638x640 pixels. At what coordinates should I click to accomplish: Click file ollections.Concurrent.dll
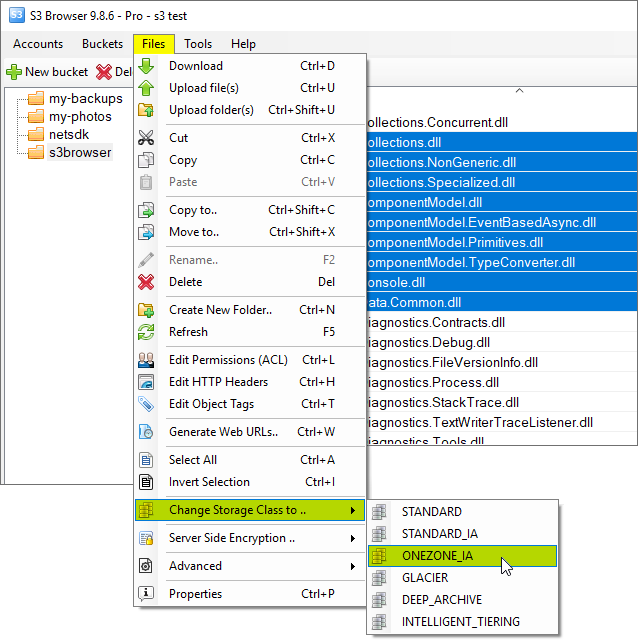click(x=438, y=122)
